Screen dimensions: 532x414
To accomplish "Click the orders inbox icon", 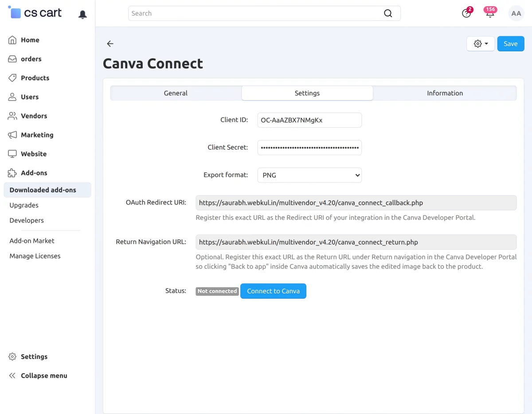I will point(12,59).
